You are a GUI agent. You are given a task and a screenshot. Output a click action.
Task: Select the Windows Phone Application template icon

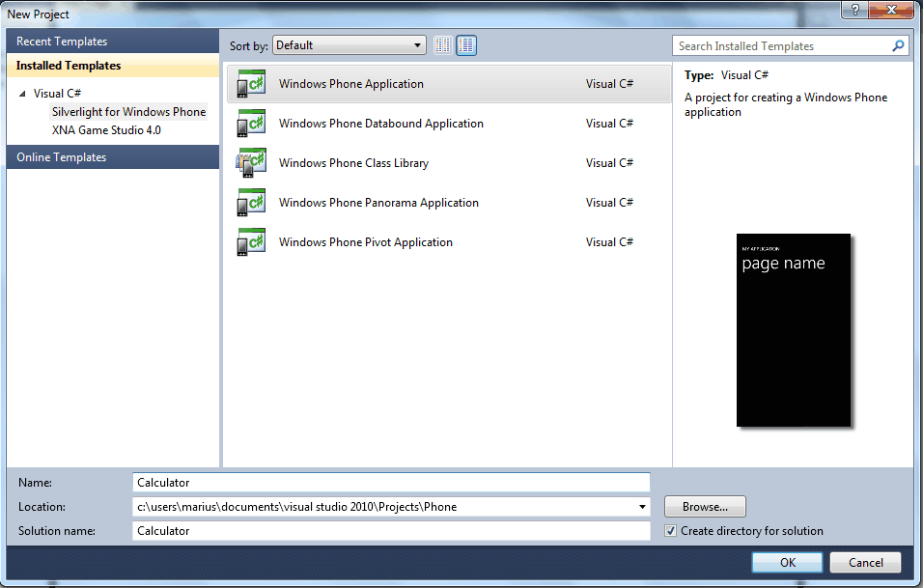pyautogui.click(x=251, y=83)
